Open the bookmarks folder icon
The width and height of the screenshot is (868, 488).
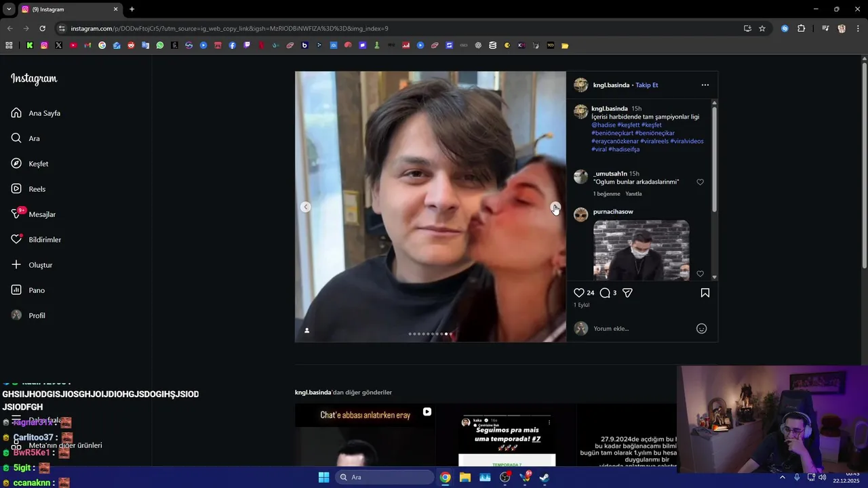565,45
